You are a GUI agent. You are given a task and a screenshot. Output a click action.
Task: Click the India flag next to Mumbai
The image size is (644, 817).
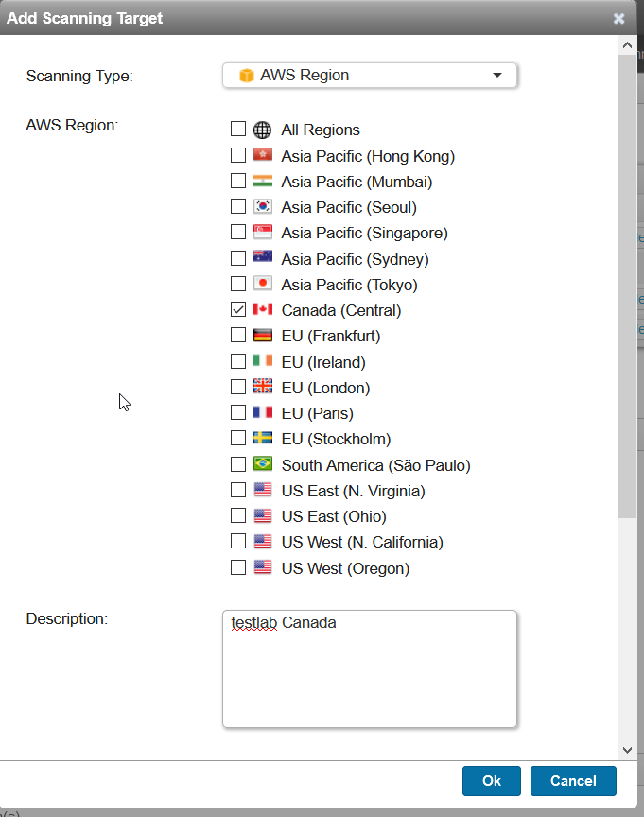(263, 182)
